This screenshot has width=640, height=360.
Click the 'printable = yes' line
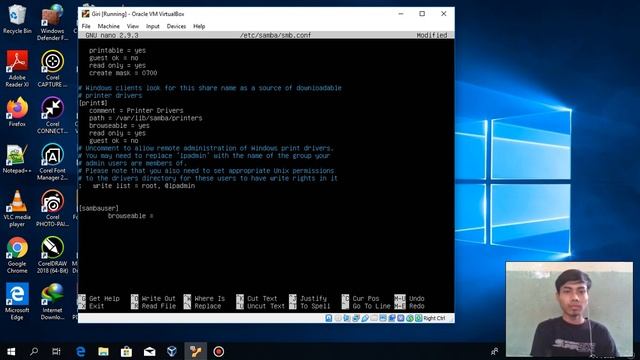pos(117,51)
